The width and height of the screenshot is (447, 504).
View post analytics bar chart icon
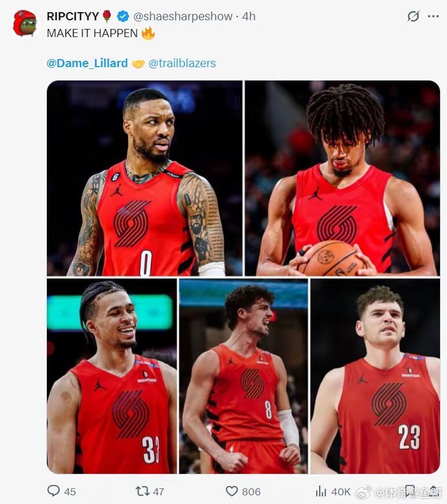[x=321, y=491]
